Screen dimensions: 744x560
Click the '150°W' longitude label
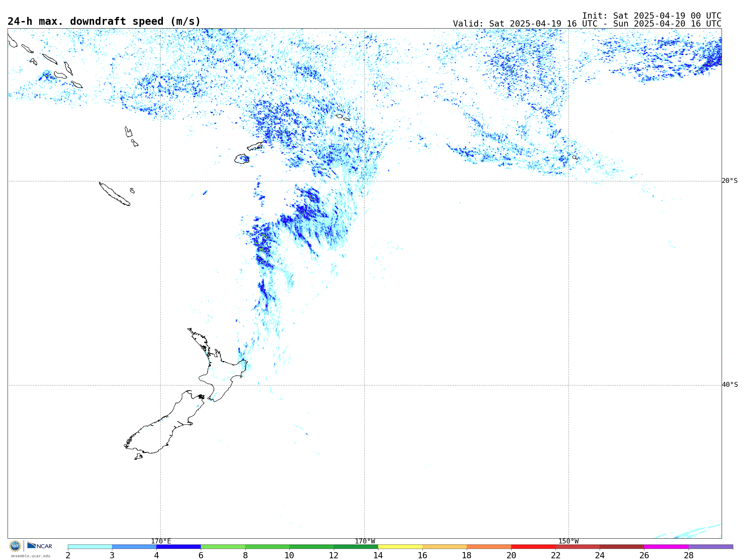click(569, 541)
